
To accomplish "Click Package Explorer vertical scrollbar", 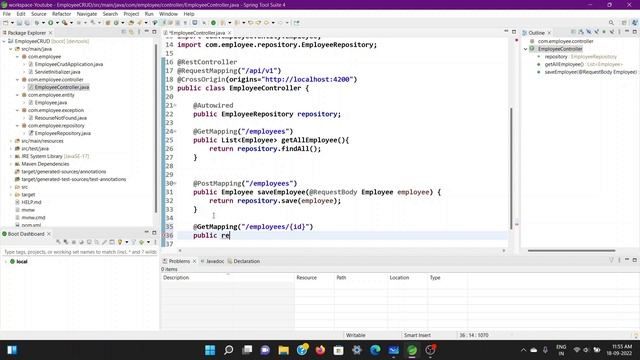I will coord(156,129).
